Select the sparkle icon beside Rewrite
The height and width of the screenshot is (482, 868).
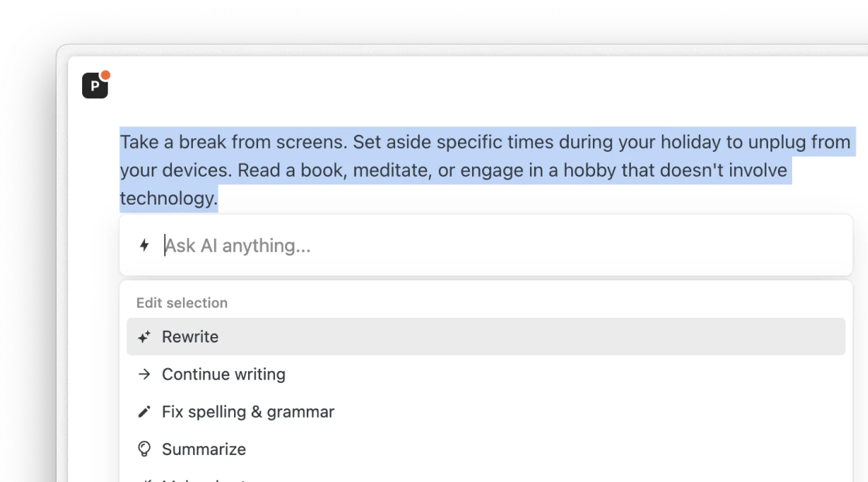point(143,336)
